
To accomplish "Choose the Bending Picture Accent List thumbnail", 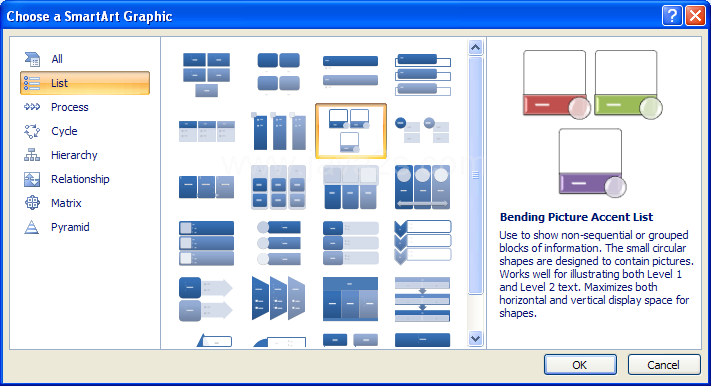I will (351, 131).
